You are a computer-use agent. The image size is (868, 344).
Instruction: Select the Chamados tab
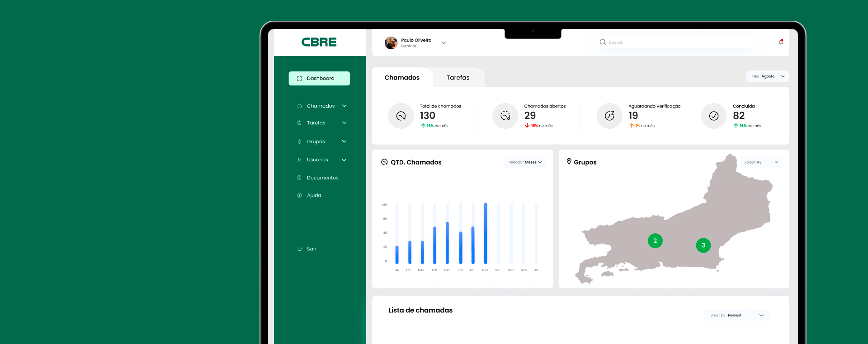pos(402,78)
